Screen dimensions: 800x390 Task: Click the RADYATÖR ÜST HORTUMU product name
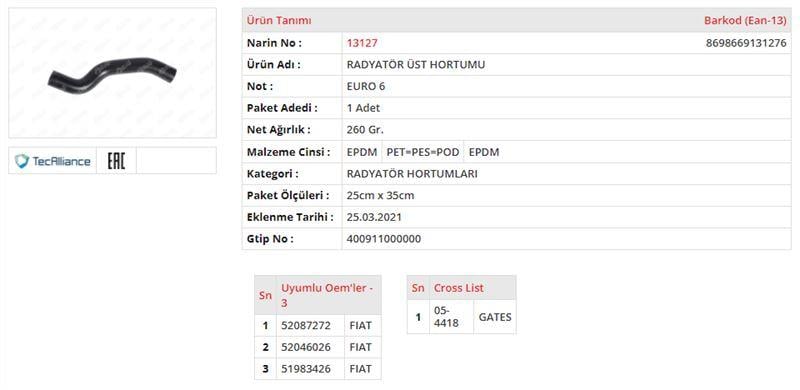416,65
